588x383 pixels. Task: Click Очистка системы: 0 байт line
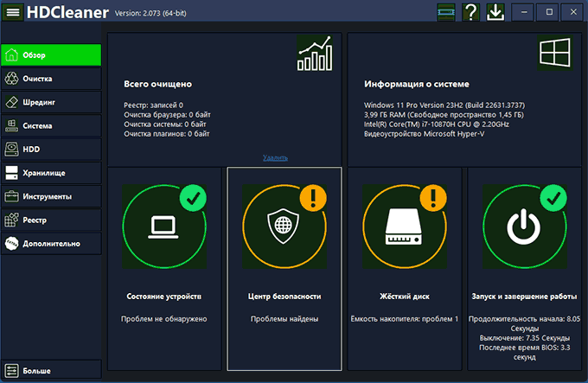(x=165, y=124)
